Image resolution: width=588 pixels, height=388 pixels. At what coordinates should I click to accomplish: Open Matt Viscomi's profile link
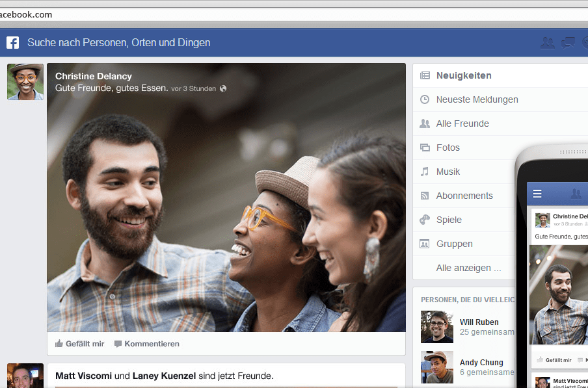click(x=83, y=376)
